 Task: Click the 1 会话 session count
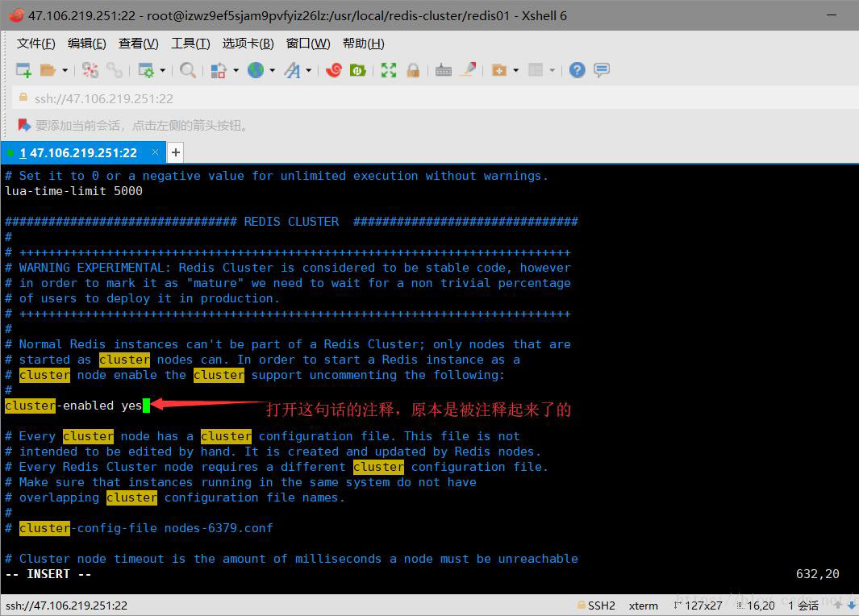(803, 606)
